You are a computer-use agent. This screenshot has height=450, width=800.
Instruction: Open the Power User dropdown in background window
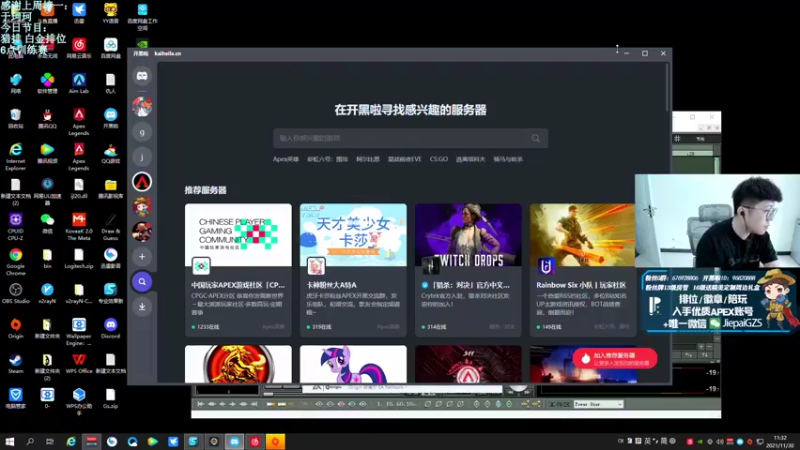tap(598, 405)
